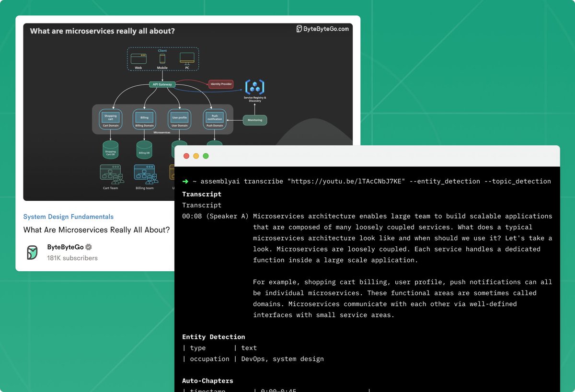
Task: Click the bold Transcript heading in the terminal
Action: point(202,194)
